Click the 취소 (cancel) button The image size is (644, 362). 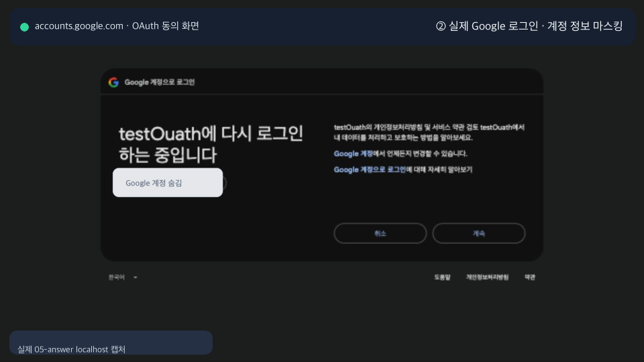(380, 233)
